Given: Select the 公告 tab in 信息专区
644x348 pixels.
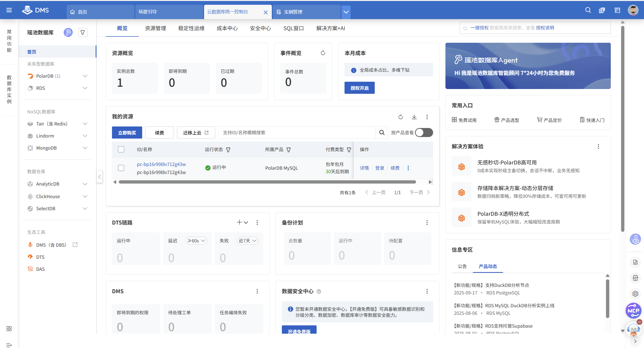Looking at the screenshot, I should pos(462,266).
